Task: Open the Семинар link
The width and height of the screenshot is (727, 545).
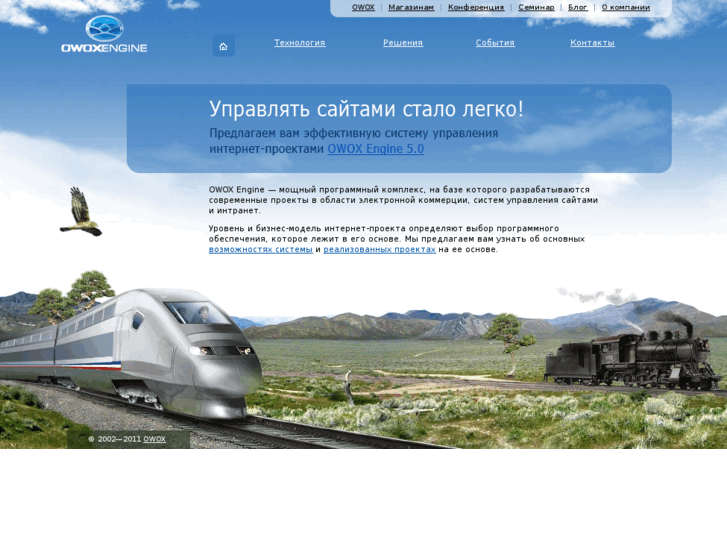Action: [x=536, y=7]
